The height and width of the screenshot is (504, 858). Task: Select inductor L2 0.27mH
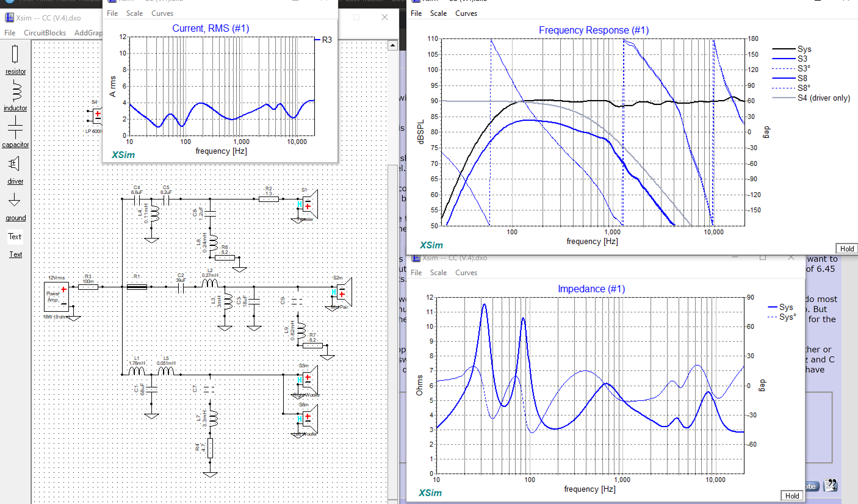click(210, 283)
